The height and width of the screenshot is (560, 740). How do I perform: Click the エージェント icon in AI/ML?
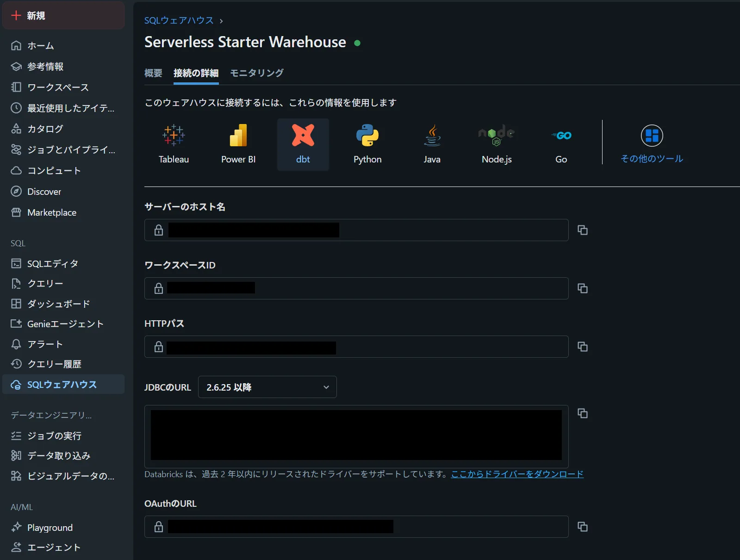coord(16,547)
